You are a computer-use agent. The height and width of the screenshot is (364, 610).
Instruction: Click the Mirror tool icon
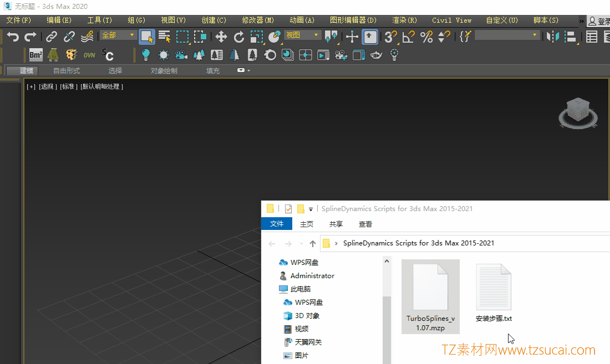pyautogui.click(x=552, y=37)
